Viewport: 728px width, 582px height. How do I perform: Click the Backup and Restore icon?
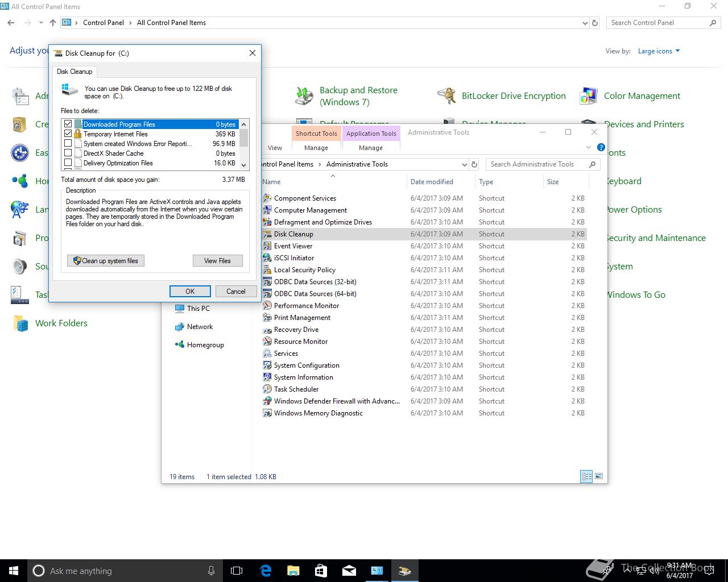click(304, 96)
